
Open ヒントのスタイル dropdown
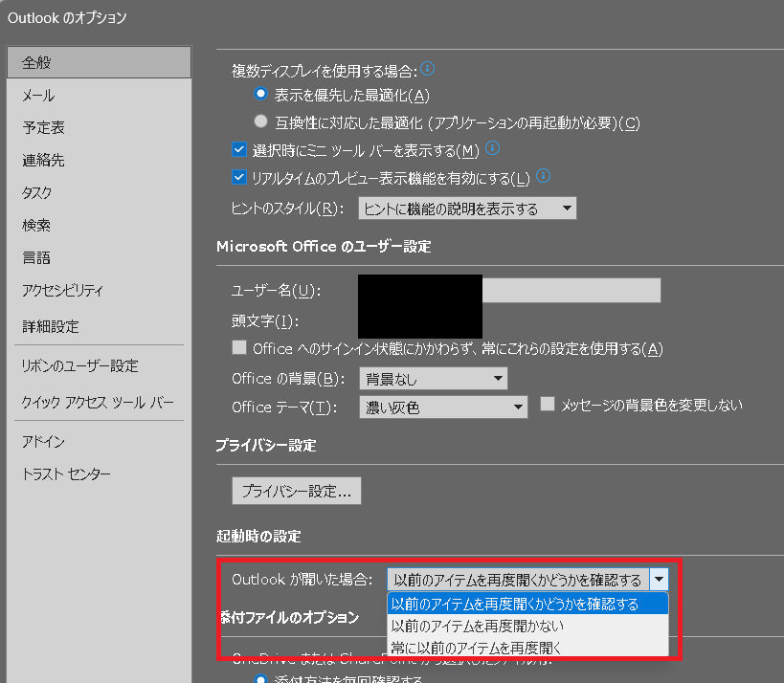point(467,209)
